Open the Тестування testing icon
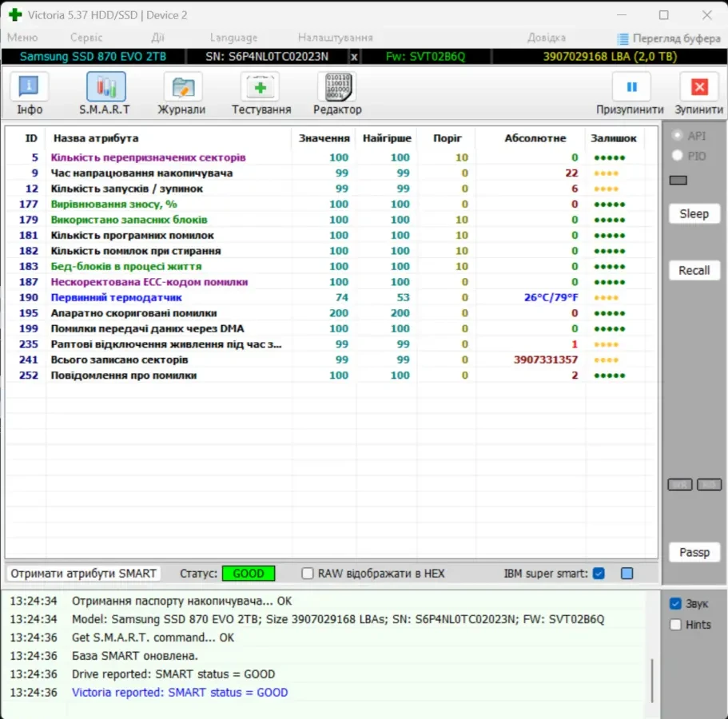Image resolution: width=728 pixels, height=719 pixels. [260, 87]
